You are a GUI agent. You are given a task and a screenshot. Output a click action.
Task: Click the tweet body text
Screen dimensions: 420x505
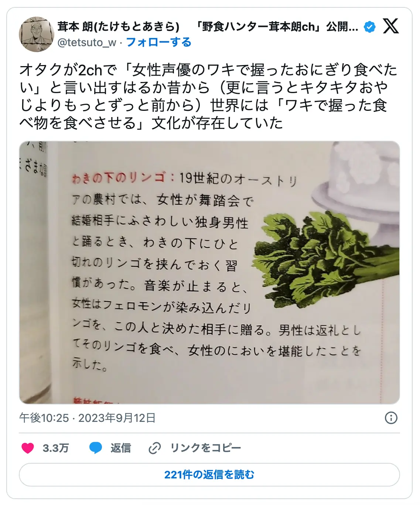pos(209,96)
